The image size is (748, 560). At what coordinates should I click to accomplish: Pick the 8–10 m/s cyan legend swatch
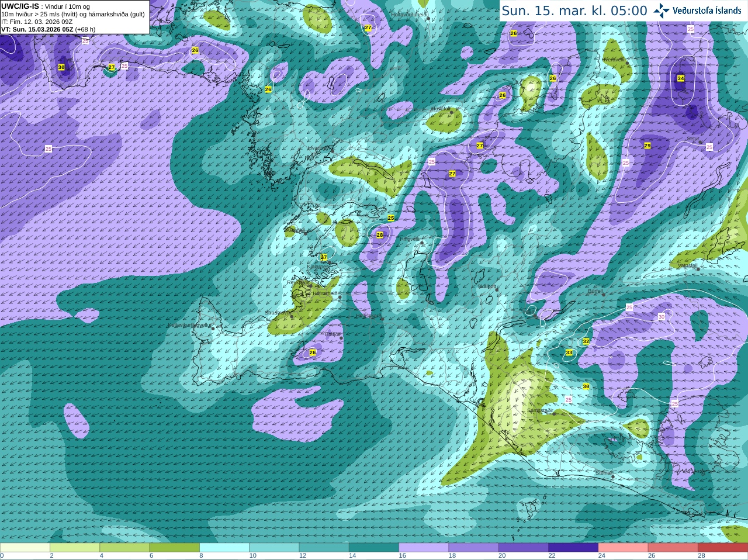[x=224, y=548]
